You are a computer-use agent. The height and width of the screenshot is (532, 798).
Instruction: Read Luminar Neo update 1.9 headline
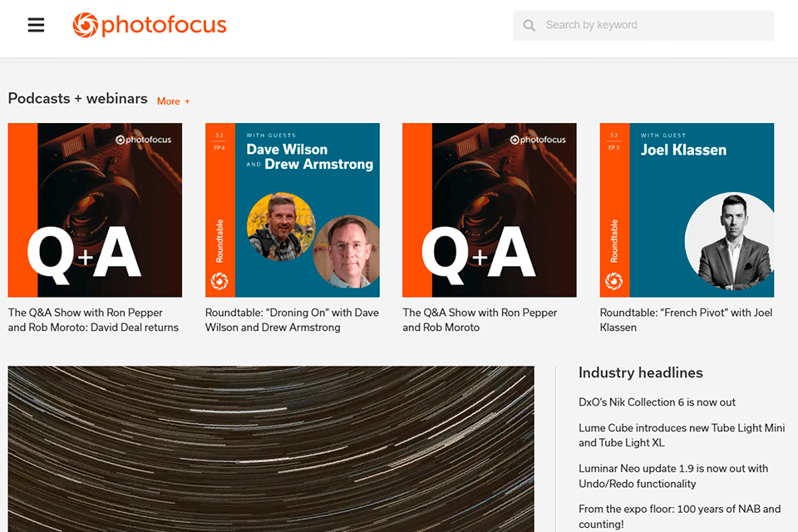tap(673, 476)
